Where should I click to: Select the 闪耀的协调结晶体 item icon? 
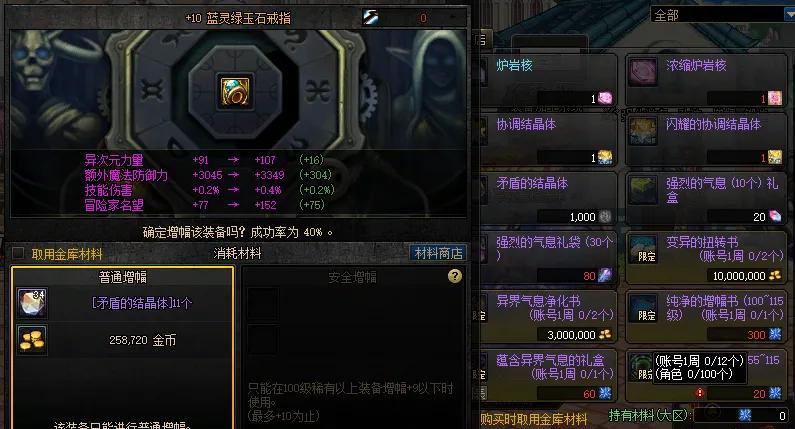pyautogui.click(x=643, y=130)
